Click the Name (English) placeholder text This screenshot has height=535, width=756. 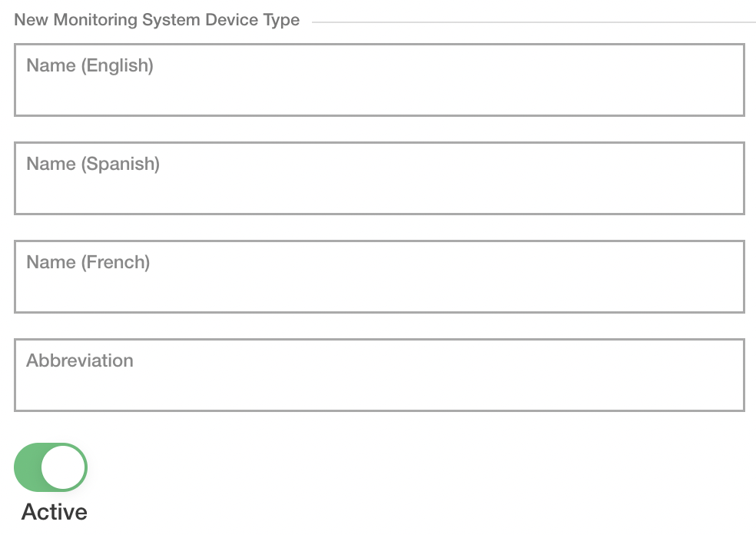(89, 66)
